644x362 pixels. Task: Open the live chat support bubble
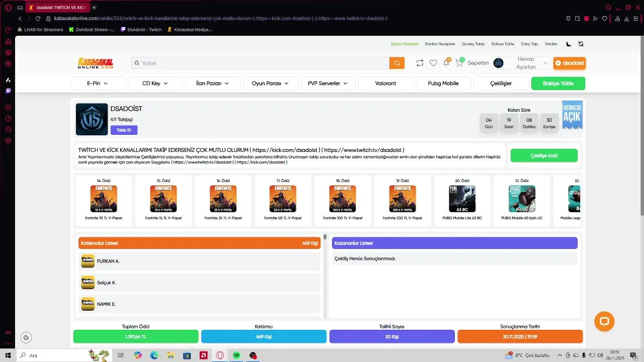point(604,321)
